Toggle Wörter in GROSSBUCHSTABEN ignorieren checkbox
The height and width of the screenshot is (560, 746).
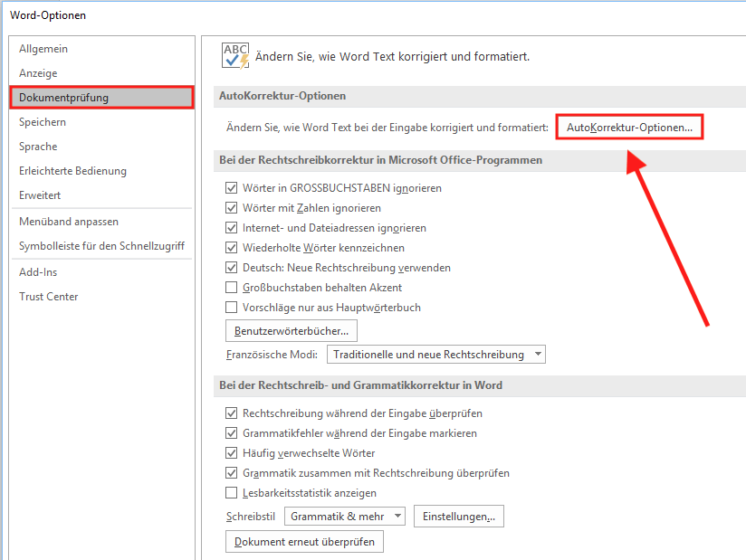pos(232,188)
